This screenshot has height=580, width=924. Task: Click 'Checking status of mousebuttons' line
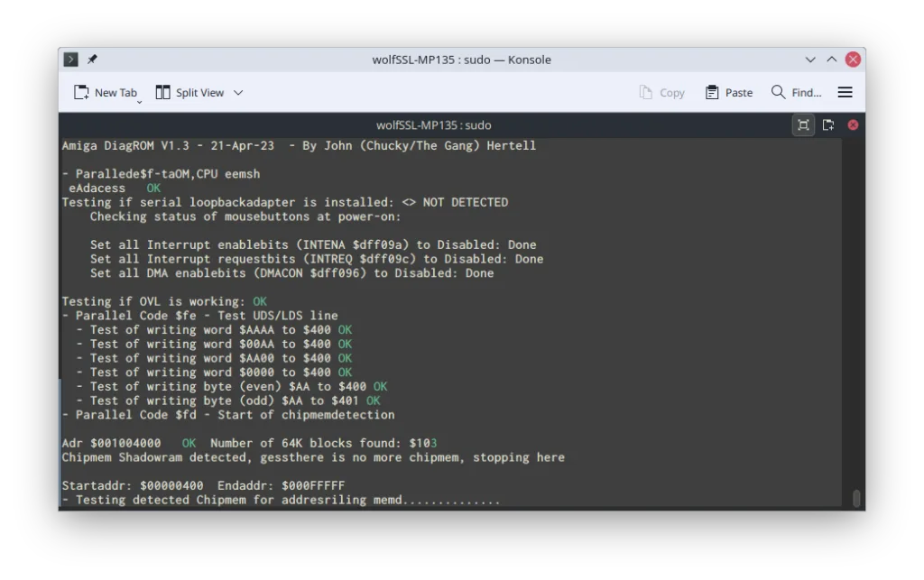click(x=245, y=216)
